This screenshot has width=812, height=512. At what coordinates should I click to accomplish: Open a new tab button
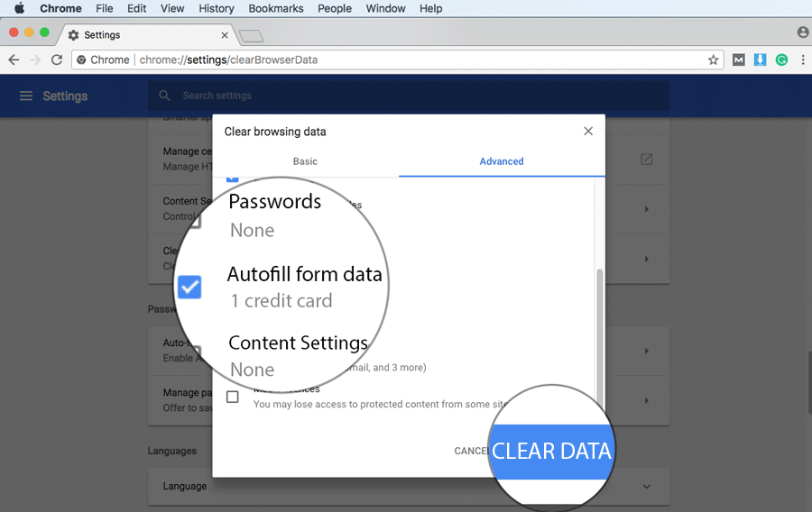click(x=251, y=36)
